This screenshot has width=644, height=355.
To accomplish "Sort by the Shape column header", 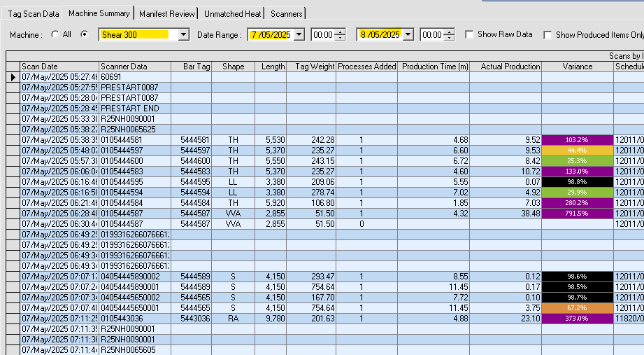I will point(234,67).
